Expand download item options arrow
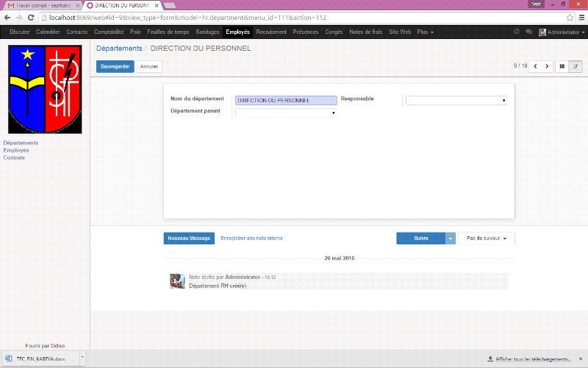Viewport: 588px width, 368px height. click(82, 358)
